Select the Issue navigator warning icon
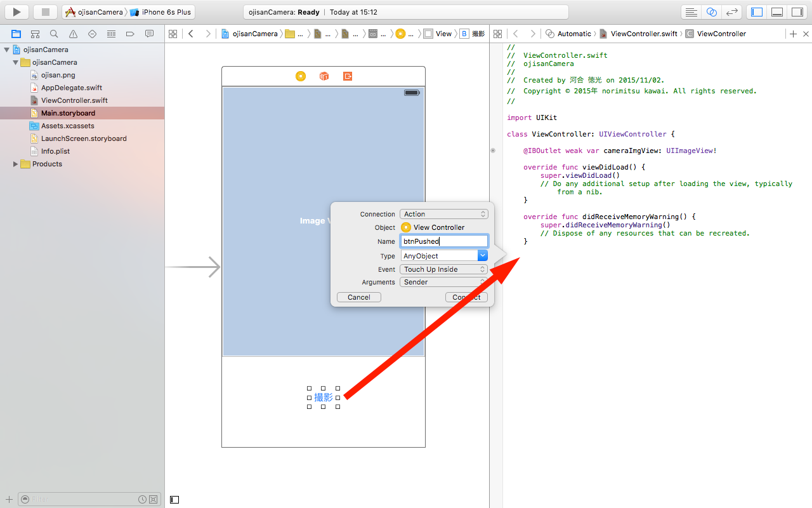Viewport: 812px width, 508px height. pyautogui.click(x=73, y=33)
